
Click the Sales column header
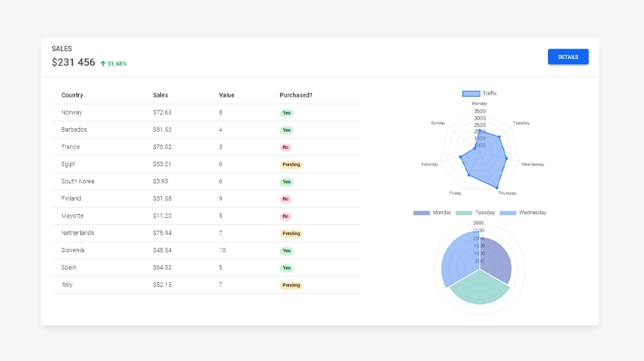pos(160,95)
